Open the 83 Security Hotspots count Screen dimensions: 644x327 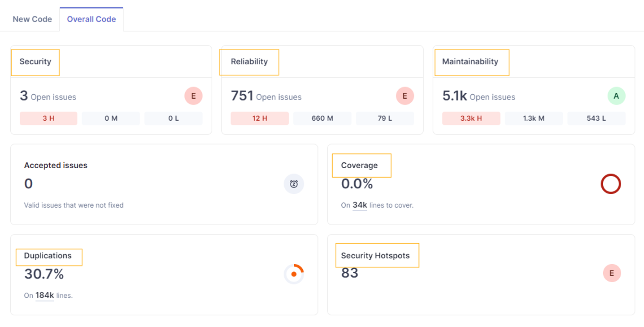tap(349, 273)
